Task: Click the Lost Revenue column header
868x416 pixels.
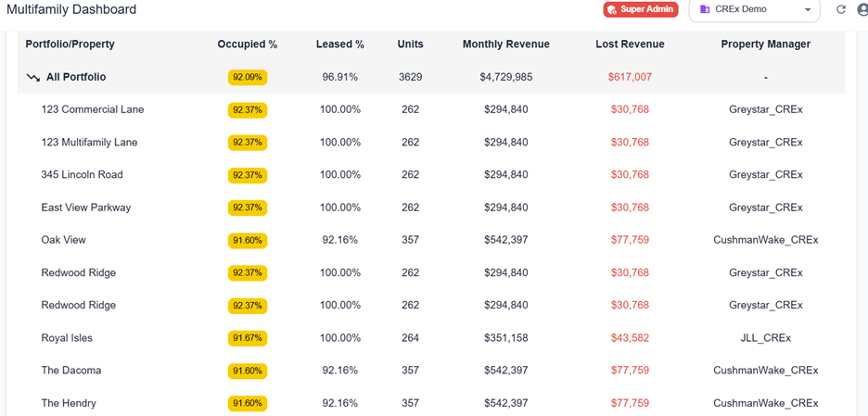Action: (630, 44)
